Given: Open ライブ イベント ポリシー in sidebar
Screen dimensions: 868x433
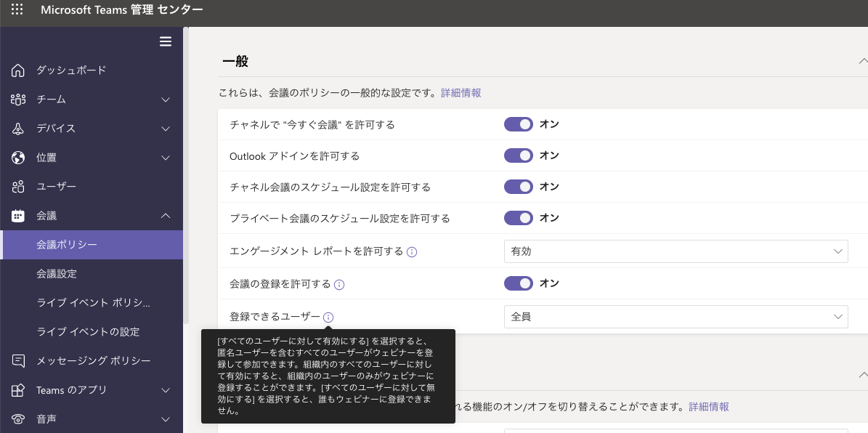Looking at the screenshot, I should [92, 303].
